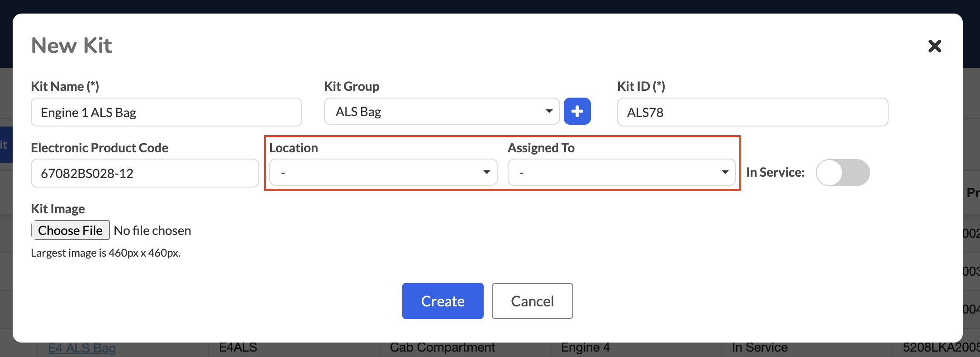Viewport: 980px width, 357px height.
Task: Click the 'Cab Compartment' cell in background table
Action: [442, 348]
